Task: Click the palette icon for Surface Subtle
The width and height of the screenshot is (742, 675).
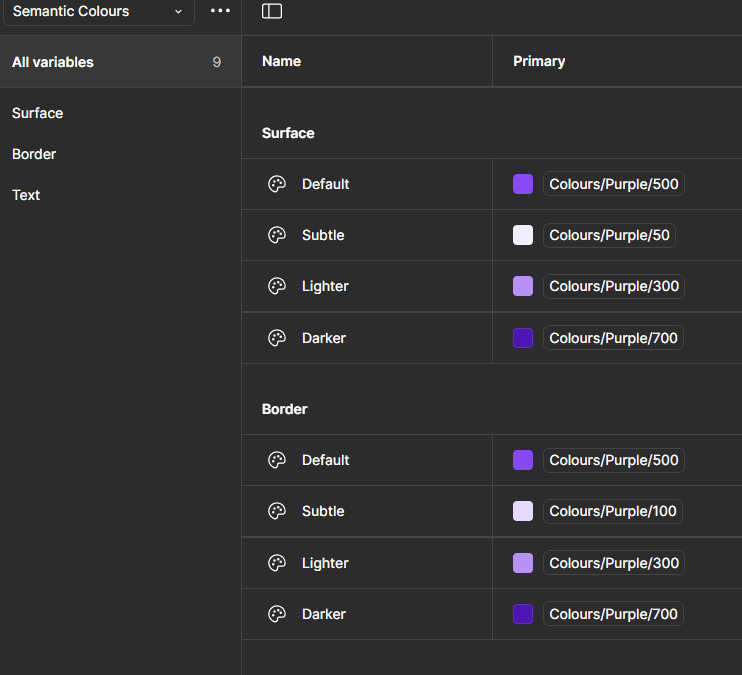Action: point(277,235)
